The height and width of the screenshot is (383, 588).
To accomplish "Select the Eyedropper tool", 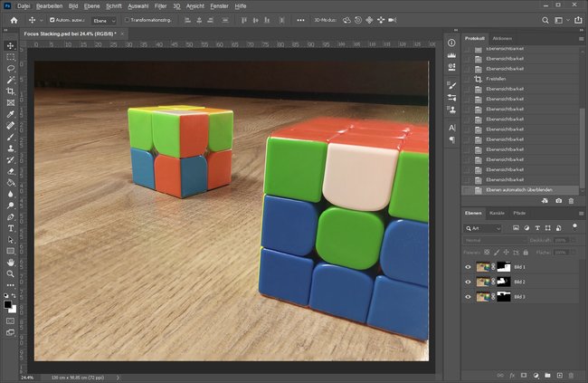I will pos(11,114).
